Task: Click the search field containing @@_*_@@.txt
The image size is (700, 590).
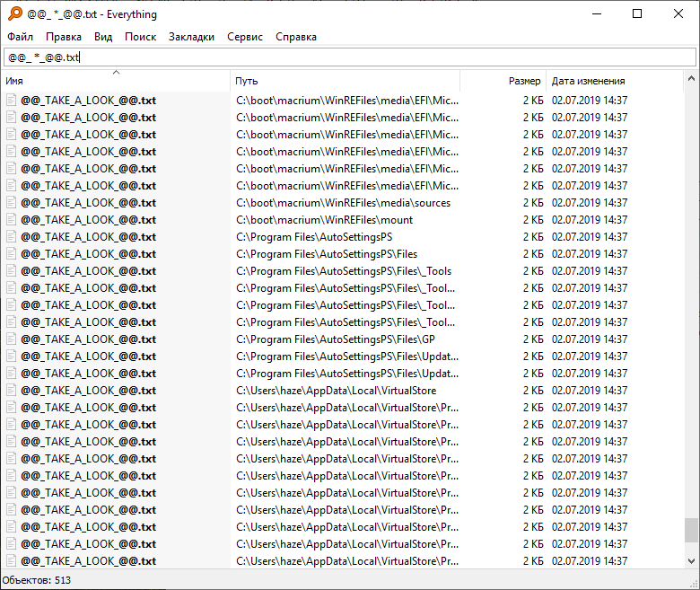Action: pyautogui.click(x=350, y=57)
